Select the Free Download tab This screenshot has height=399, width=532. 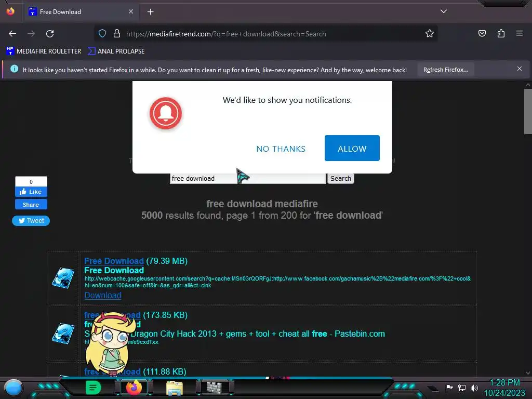click(82, 12)
